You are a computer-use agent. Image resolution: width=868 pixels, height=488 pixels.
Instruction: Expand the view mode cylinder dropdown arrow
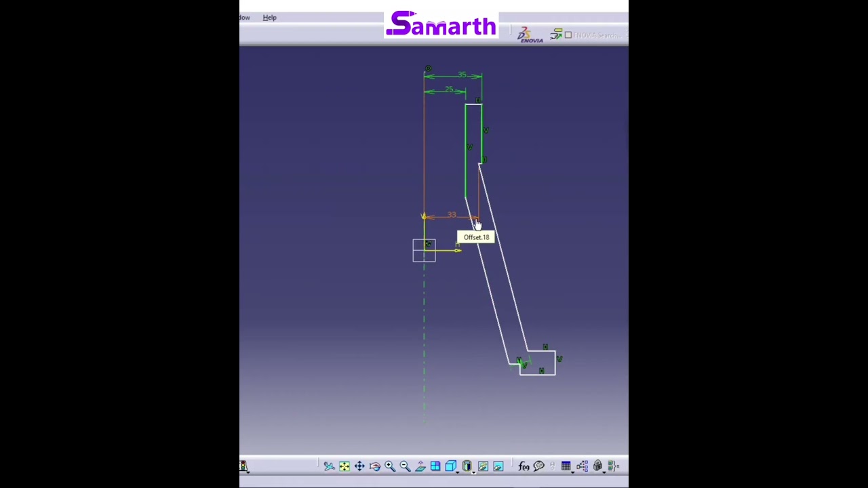[x=473, y=472]
